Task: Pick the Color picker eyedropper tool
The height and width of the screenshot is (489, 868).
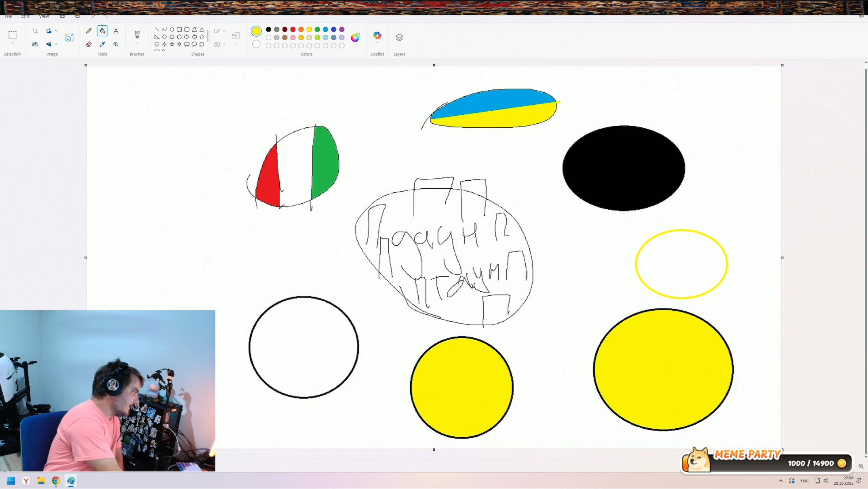Action: (x=102, y=44)
